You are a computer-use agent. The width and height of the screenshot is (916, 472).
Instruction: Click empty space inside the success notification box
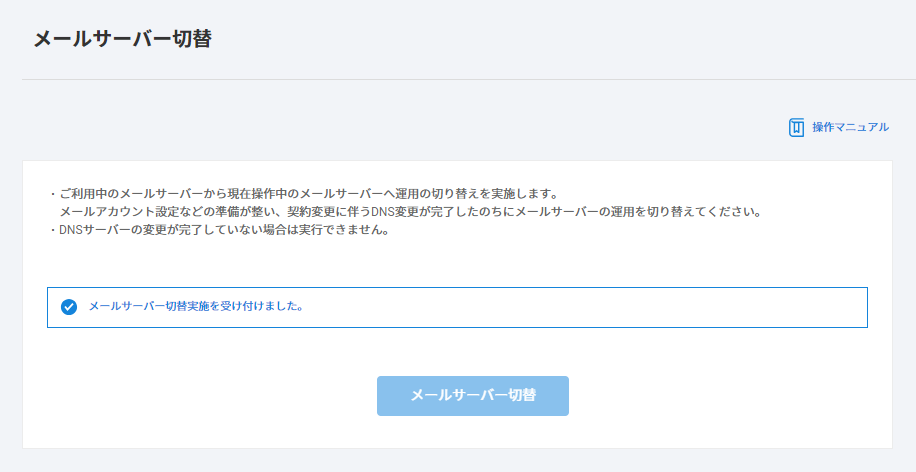click(600, 307)
